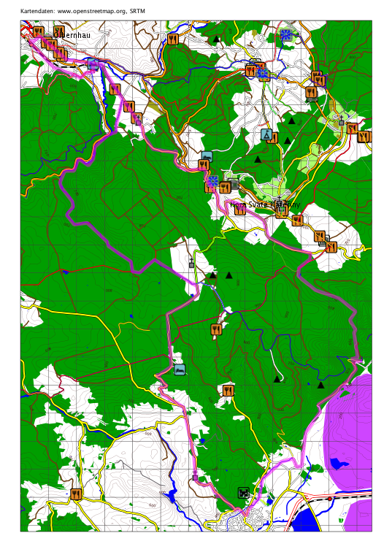The height and width of the screenshot is (552, 392).
Task: Select the Hora Svaté Kateřiny label
Action: click(x=265, y=204)
